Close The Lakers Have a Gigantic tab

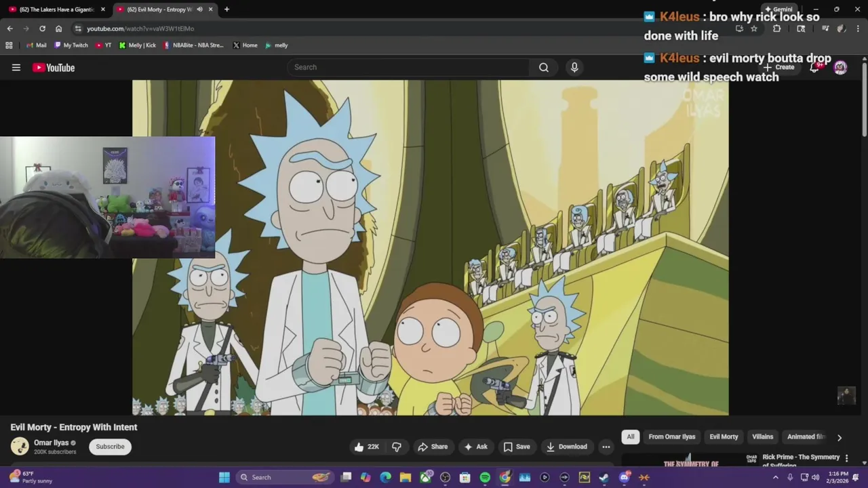103,9
